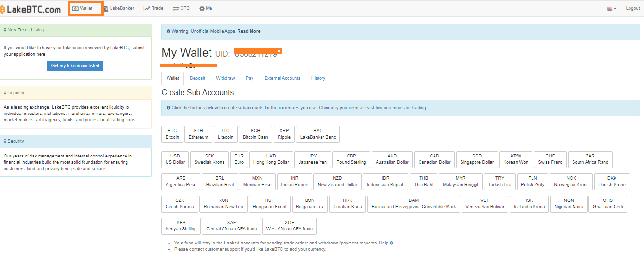
Task: Create XRP Ripple sub account
Action: point(284,134)
